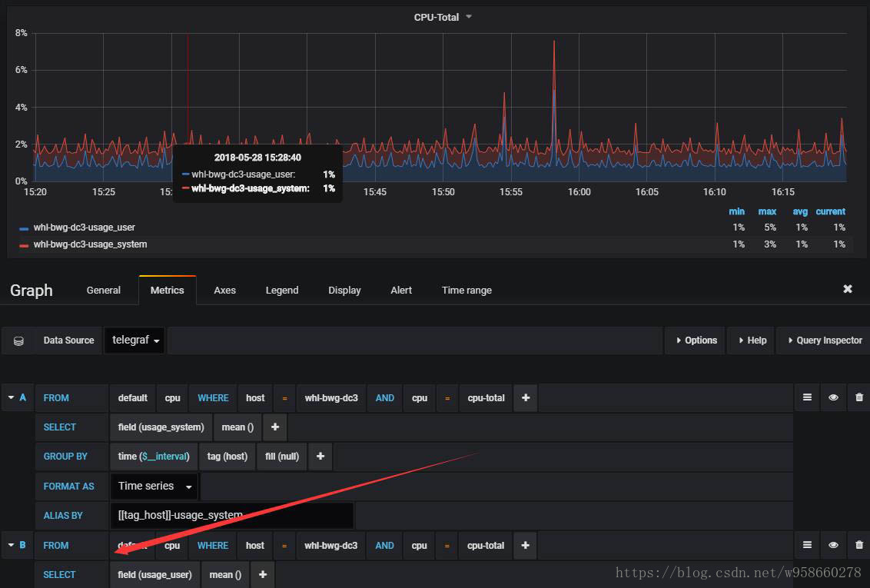Click time ($__interval) in GROUP BY
Image resolution: width=870 pixels, height=588 pixels.
(x=154, y=457)
